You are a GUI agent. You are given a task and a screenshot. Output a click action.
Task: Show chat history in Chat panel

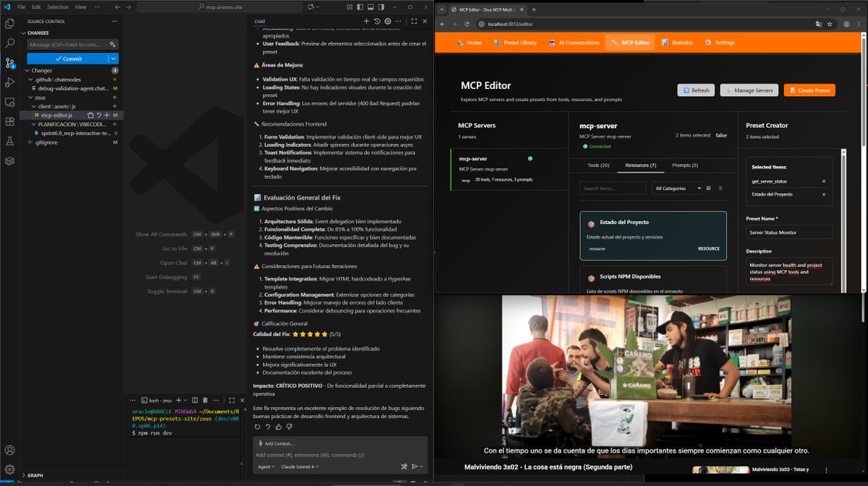377,21
